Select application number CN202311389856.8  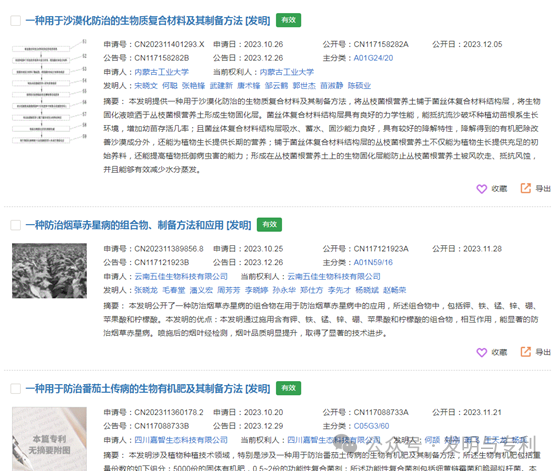169,249
